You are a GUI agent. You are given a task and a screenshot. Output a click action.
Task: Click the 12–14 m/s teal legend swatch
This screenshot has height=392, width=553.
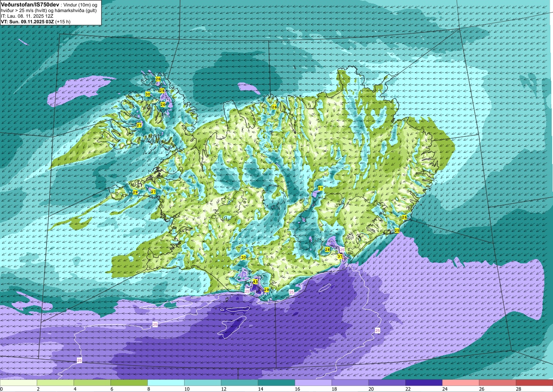tap(239, 383)
